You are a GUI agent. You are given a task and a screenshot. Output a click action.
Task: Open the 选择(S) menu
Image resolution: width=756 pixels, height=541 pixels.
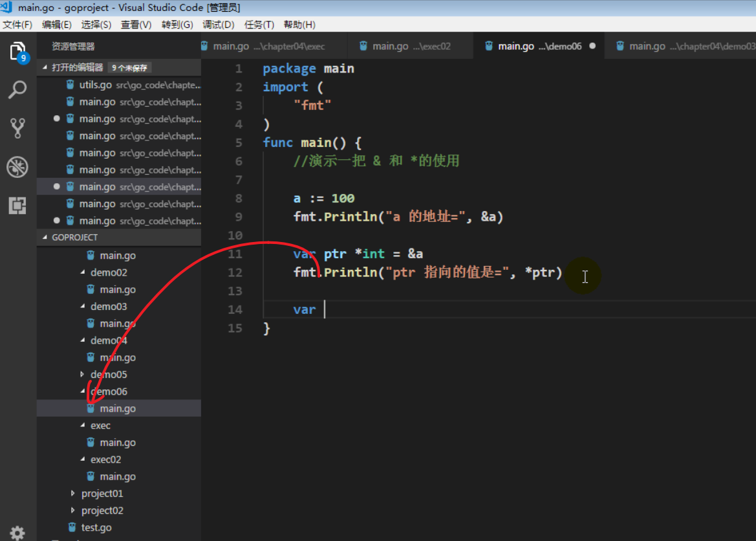pos(96,25)
